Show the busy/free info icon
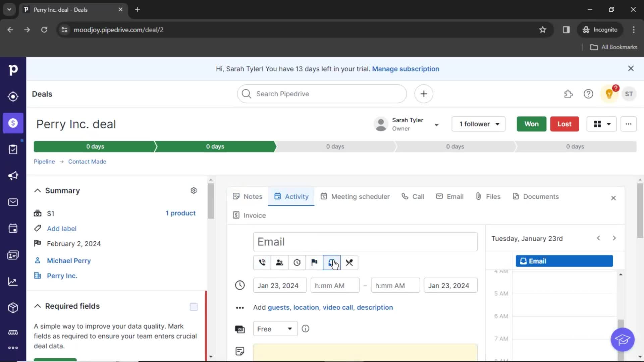 tap(305, 329)
